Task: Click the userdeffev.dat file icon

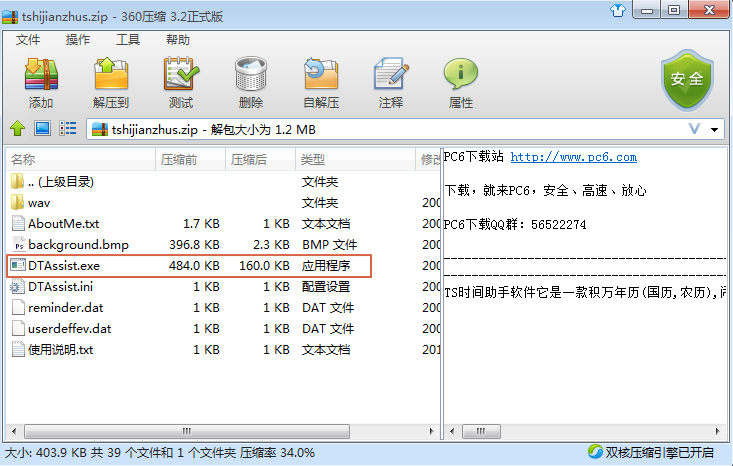Action: [x=18, y=328]
